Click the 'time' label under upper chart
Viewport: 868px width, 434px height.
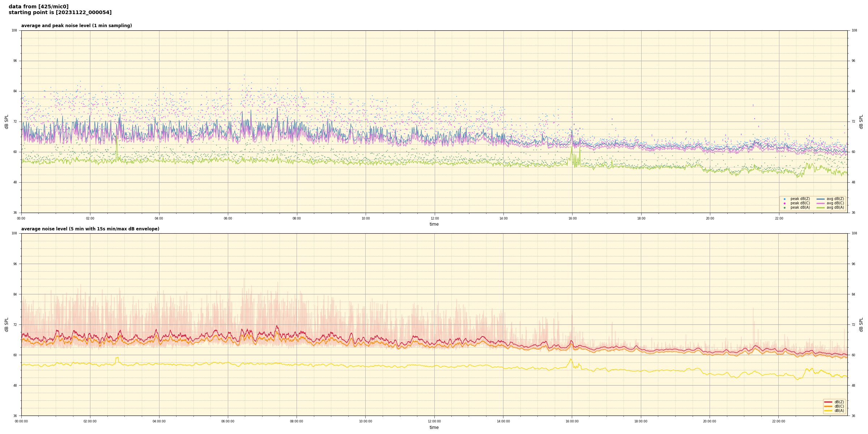pyautogui.click(x=434, y=224)
